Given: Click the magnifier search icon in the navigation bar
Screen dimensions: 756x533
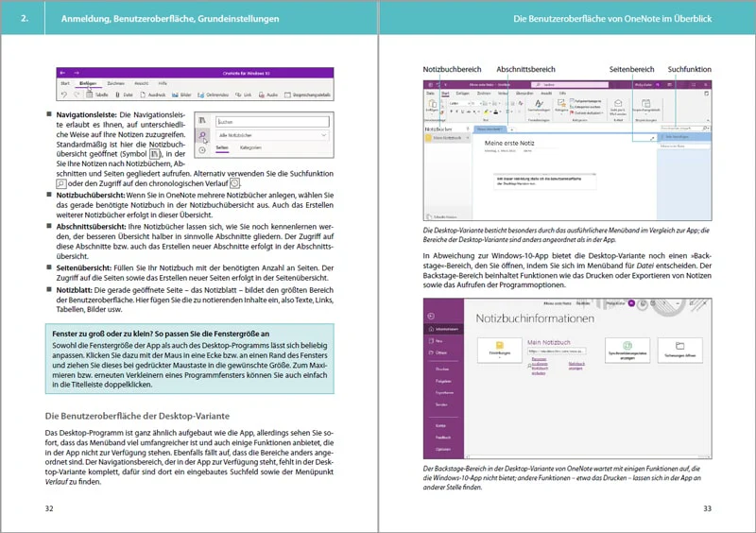Looking at the screenshot, I should coord(202,135).
